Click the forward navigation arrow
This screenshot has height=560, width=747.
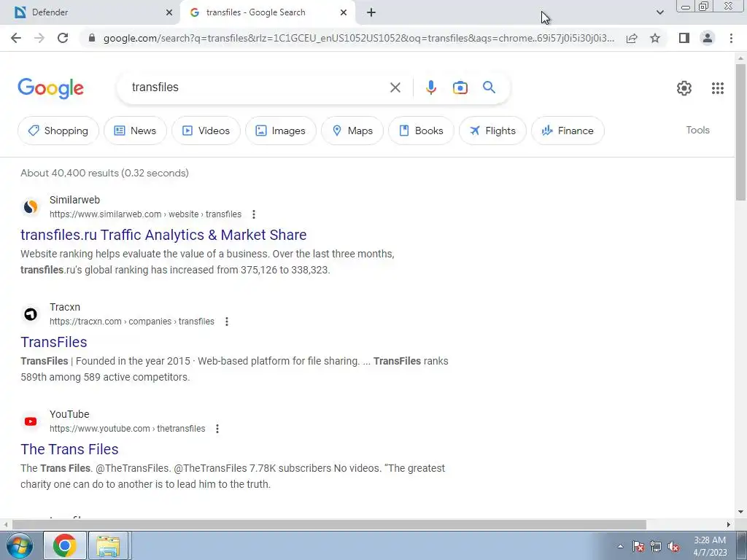coord(39,38)
